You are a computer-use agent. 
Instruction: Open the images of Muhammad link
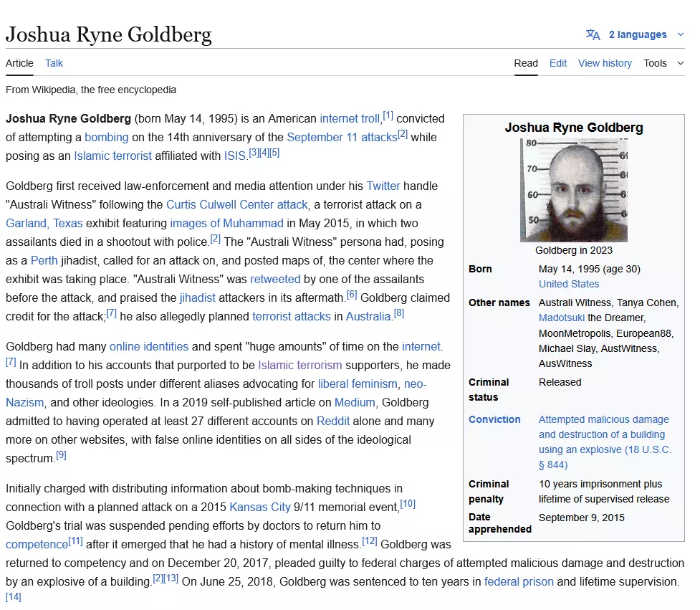pos(227,223)
